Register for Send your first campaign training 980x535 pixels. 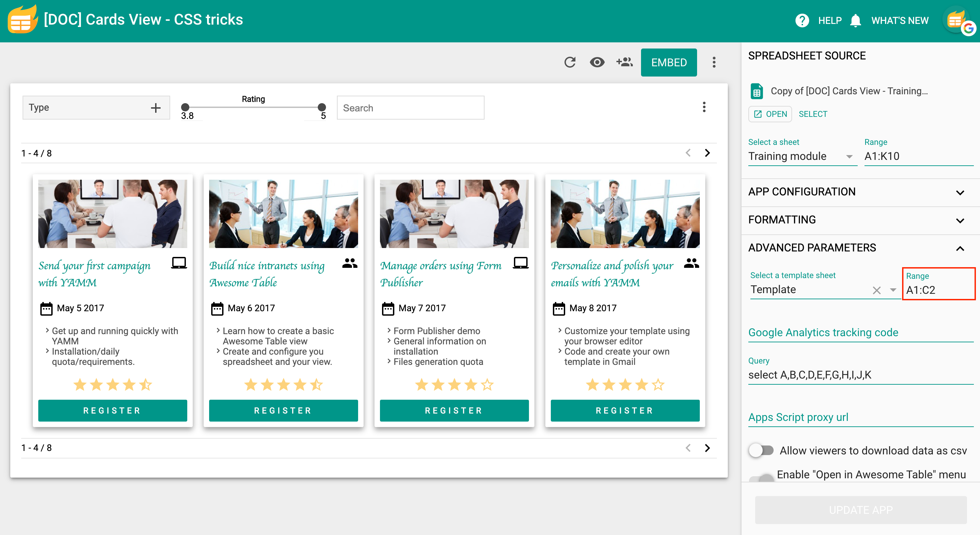point(112,411)
